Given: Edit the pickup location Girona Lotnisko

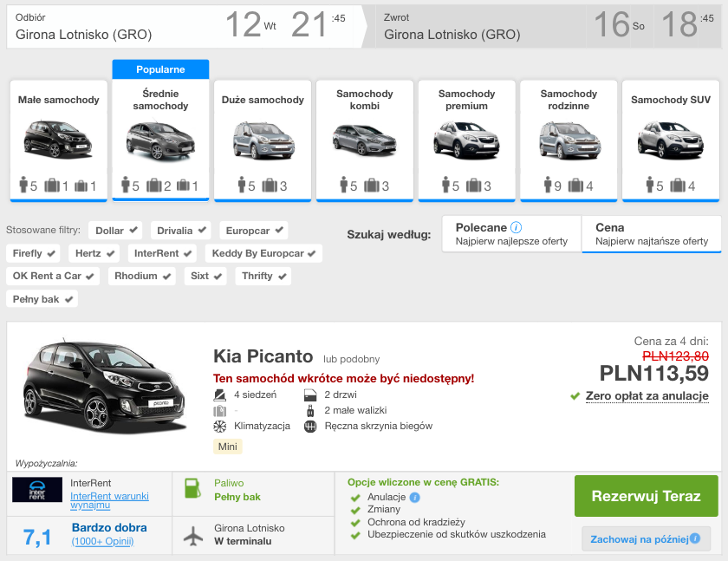Looking at the screenshot, I should point(83,35).
